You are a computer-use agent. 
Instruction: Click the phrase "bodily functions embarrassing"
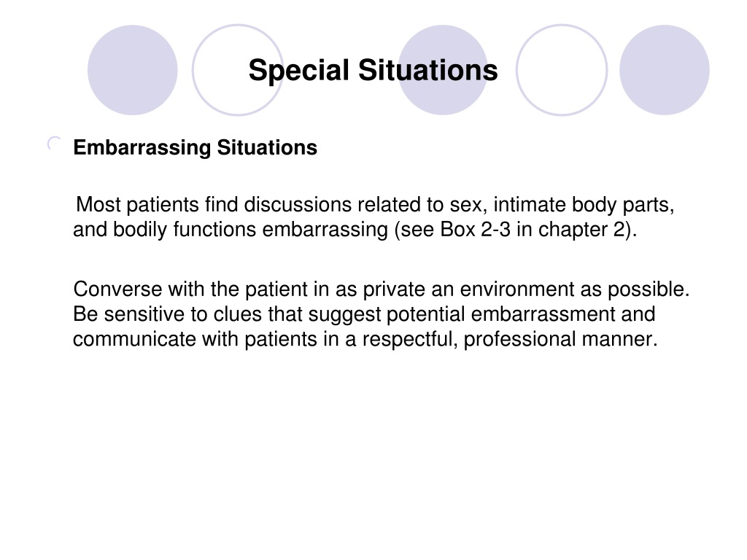point(251,230)
